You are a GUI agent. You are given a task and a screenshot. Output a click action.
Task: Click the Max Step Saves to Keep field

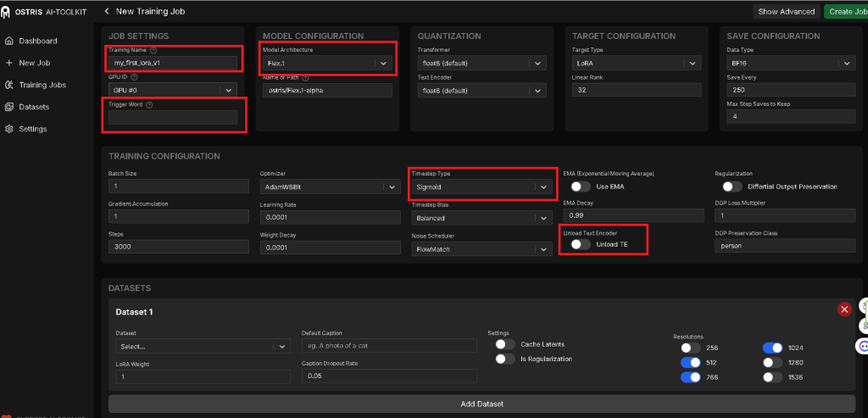coord(791,117)
